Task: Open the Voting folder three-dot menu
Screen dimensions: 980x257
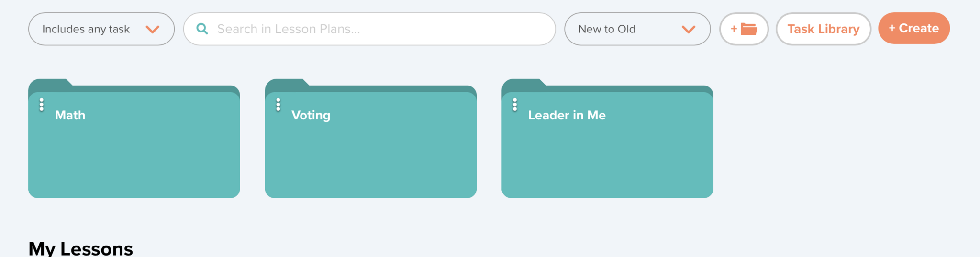Action: click(278, 105)
